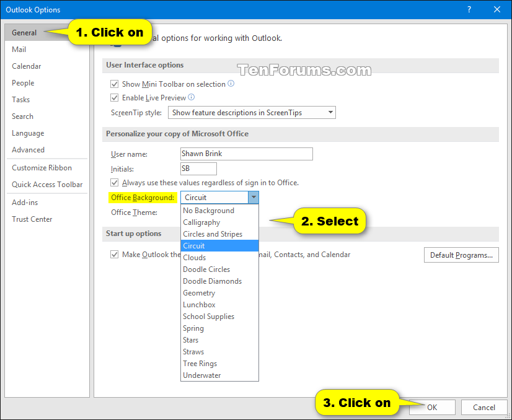The width and height of the screenshot is (512, 420).
Task: Pick Straws background
Action: 219,352
